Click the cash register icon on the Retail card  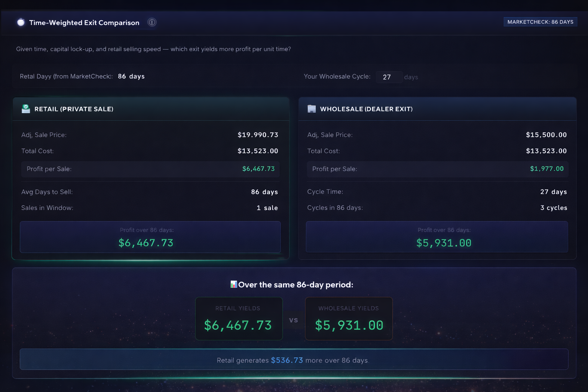tap(25, 109)
